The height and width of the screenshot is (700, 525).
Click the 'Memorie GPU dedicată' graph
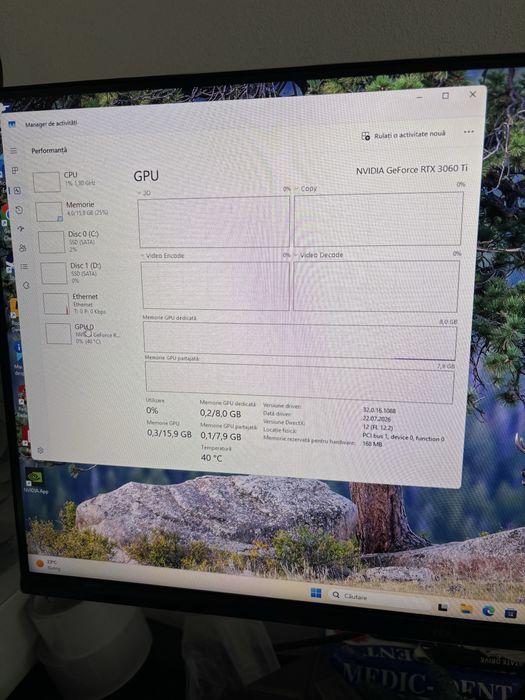[x=300, y=342]
